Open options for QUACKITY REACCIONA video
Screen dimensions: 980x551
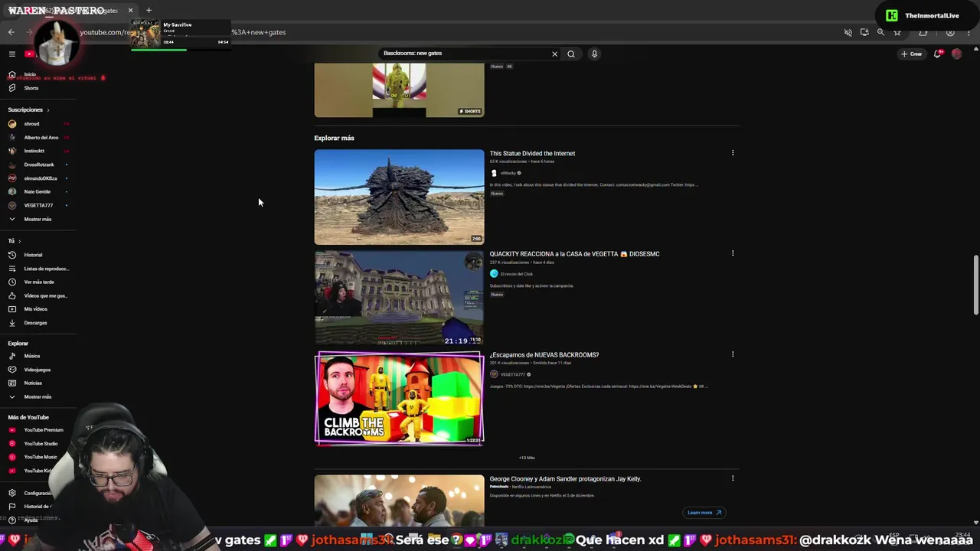(733, 253)
